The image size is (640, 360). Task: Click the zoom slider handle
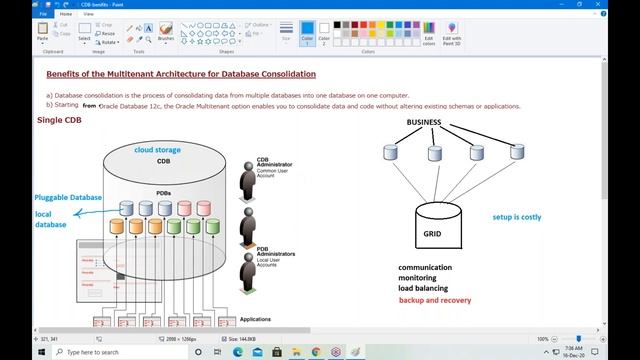tap(578, 339)
